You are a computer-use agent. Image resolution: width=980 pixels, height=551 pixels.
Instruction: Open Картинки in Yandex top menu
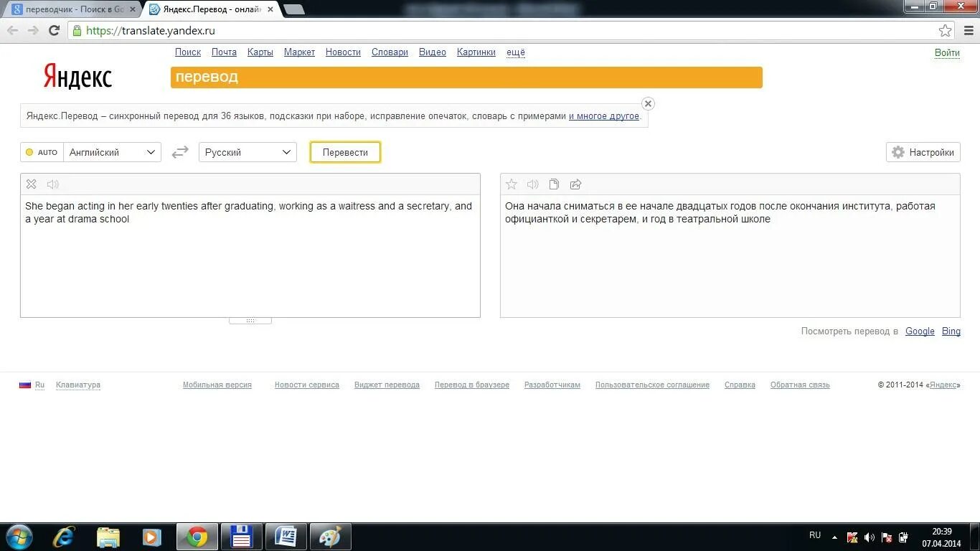(476, 52)
